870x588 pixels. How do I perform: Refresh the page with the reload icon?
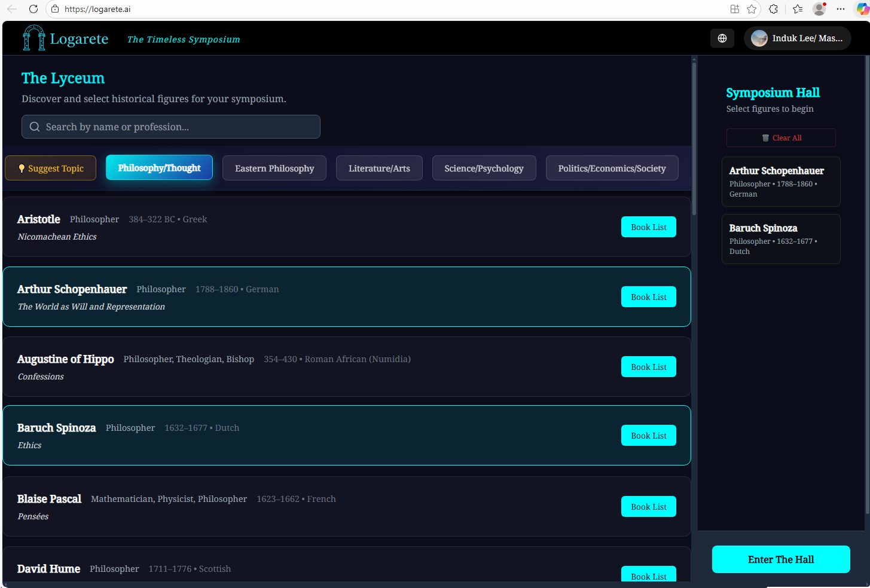coord(33,9)
